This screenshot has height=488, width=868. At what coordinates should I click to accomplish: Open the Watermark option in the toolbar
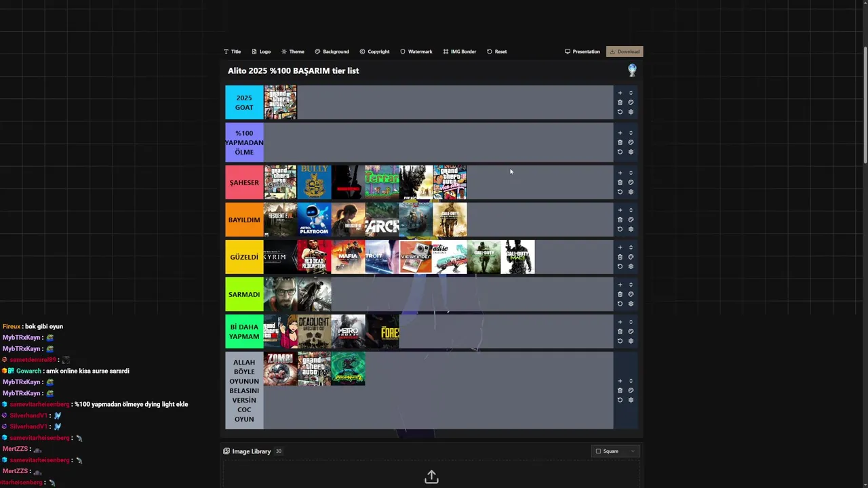click(x=416, y=52)
